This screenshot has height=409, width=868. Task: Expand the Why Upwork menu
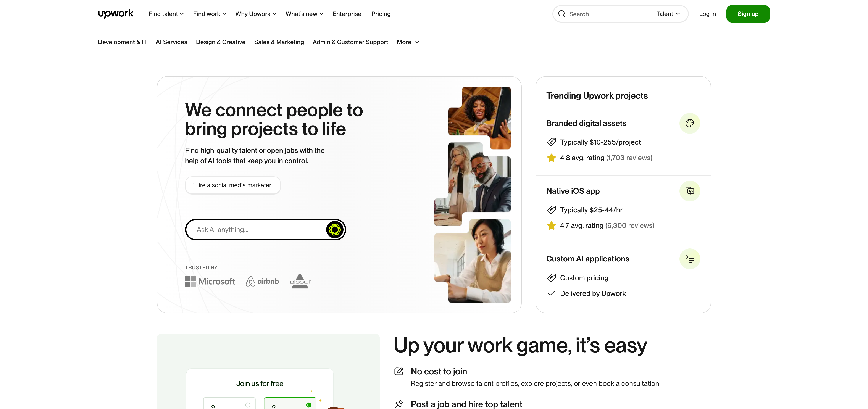click(x=255, y=14)
